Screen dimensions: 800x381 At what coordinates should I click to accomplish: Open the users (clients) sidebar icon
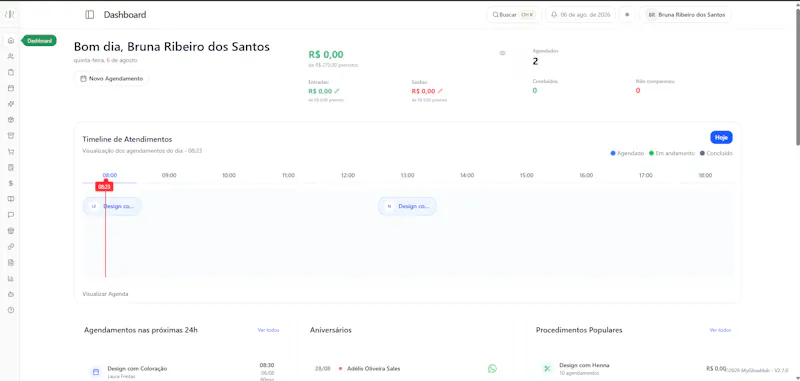(11, 56)
